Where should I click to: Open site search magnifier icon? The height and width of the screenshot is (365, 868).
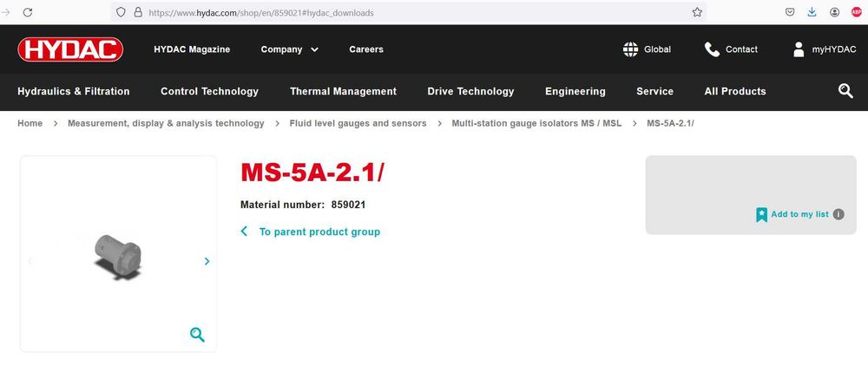click(x=845, y=91)
